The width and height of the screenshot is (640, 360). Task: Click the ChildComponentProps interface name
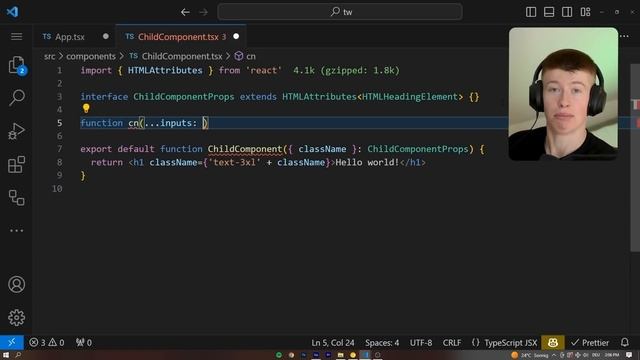click(184, 97)
